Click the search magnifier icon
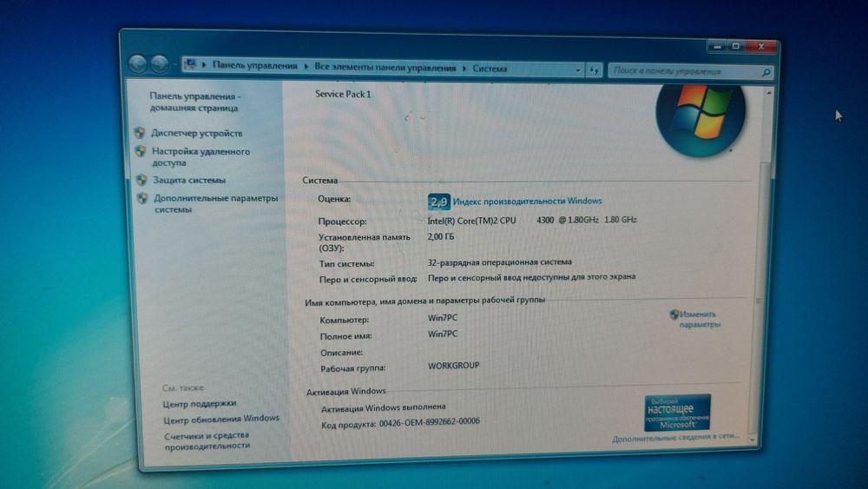Viewport: 868px width, 489px height. [766, 73]
